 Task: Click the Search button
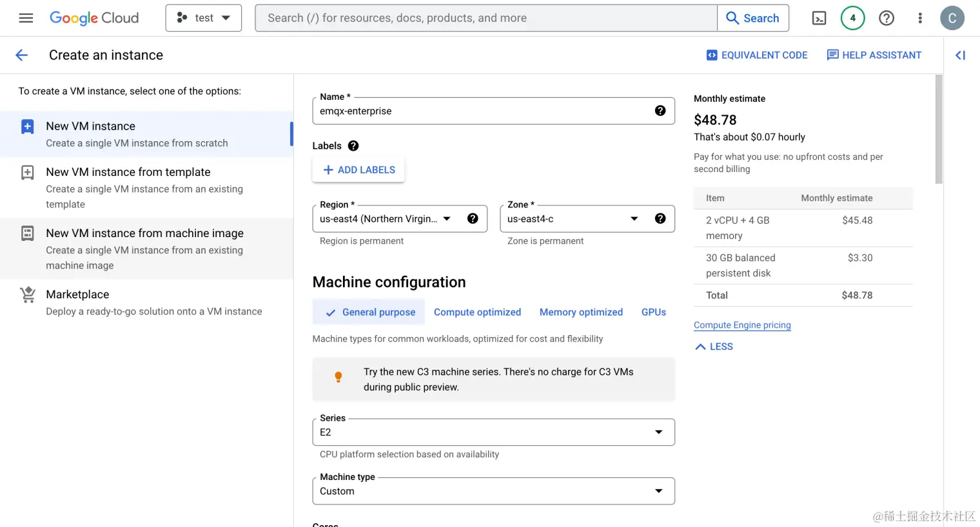click(x=753, y=18)
